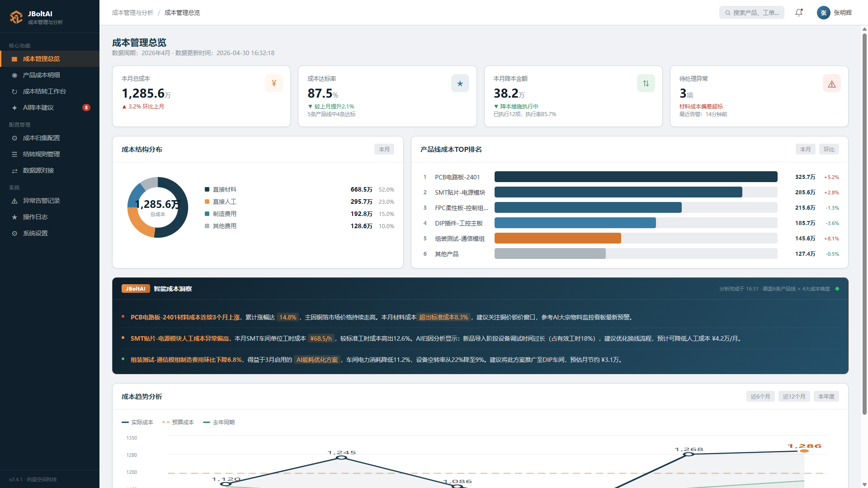Open 系统设置 menu item

click(x=50, y=233)
